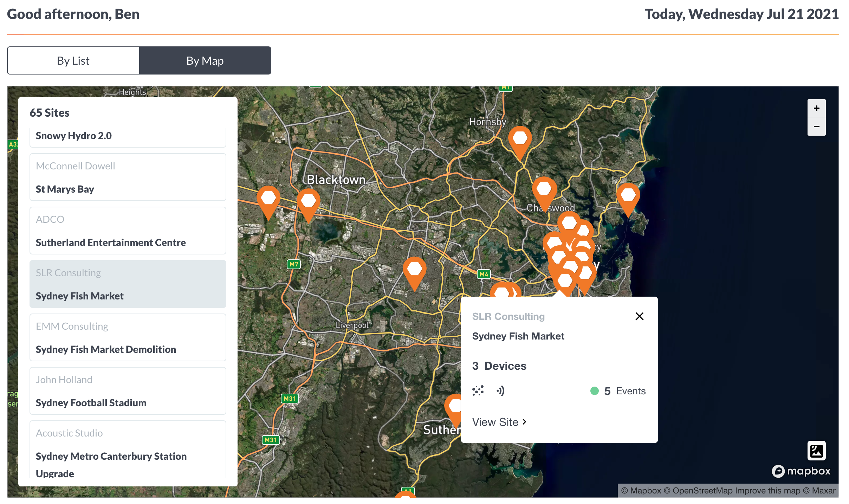Click the 5 Events label in popup
This screenshot has width=849, height=504.
(x=625, y=391)
